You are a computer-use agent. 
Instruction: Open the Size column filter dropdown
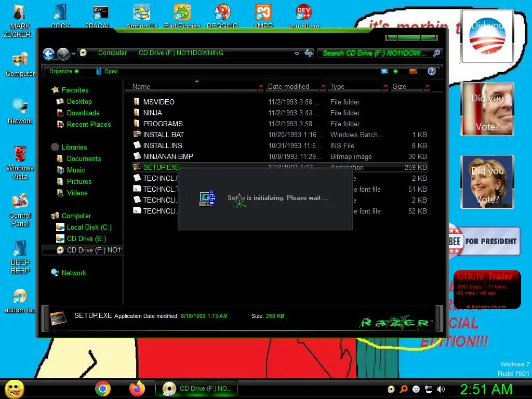click(x=427, y=87)
